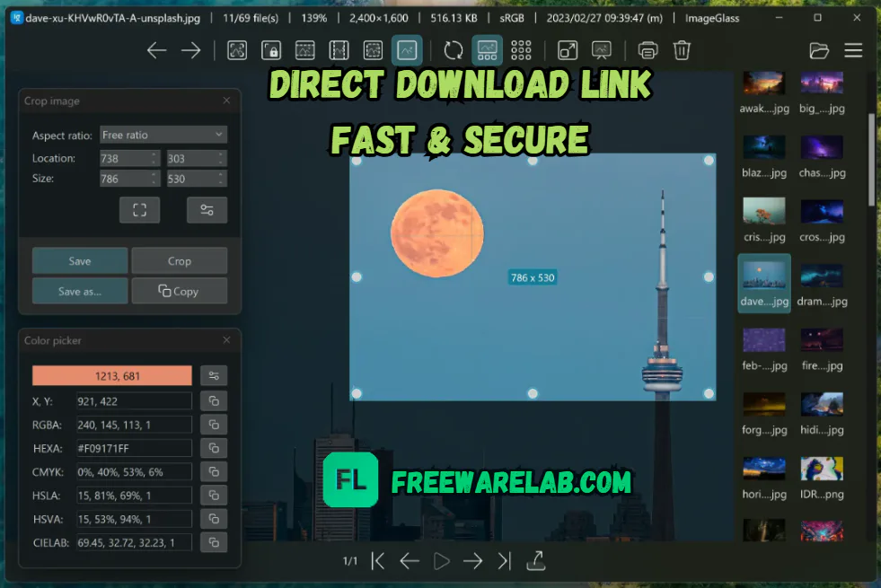The width and height of the screenshot is (881, 588).
Task: Toggle the checkerboard background icon
Action: (521, 50)
